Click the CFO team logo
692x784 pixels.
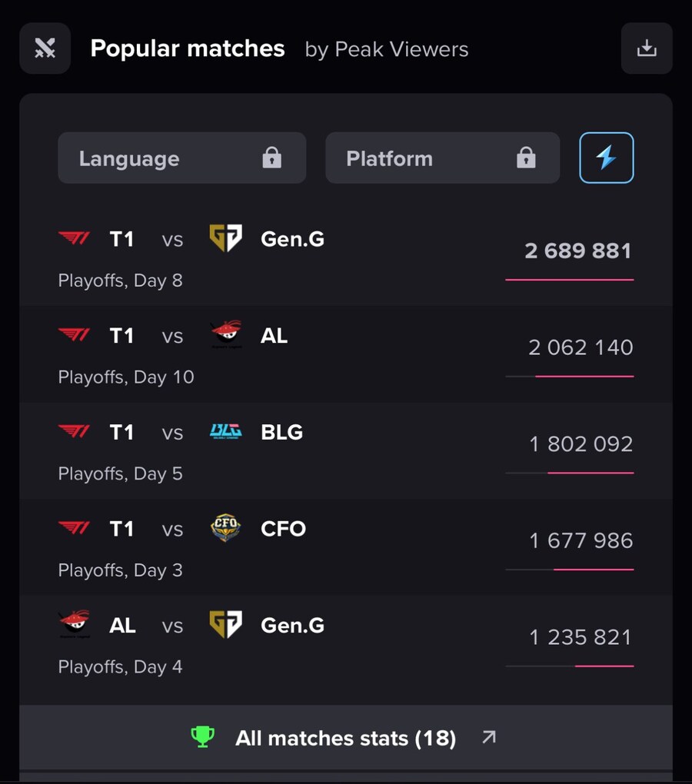click(x=225, y=527)
